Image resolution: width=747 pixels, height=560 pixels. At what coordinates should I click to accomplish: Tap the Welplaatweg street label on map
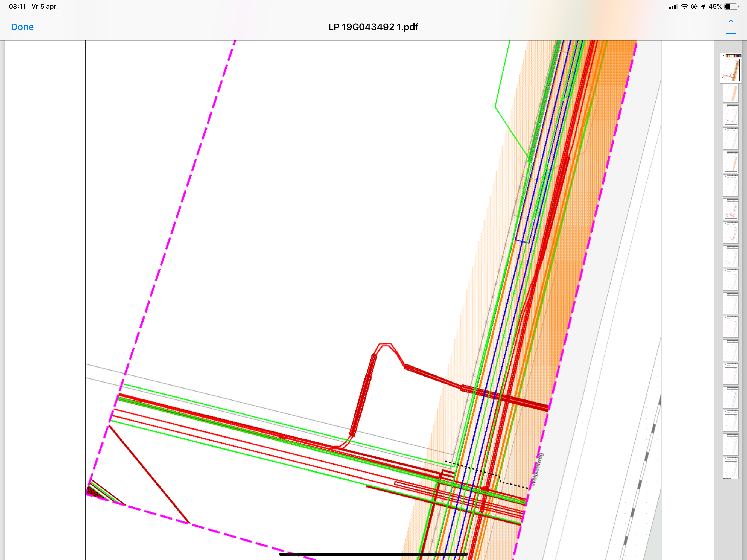pyautogui.click(x=537, y=469)
